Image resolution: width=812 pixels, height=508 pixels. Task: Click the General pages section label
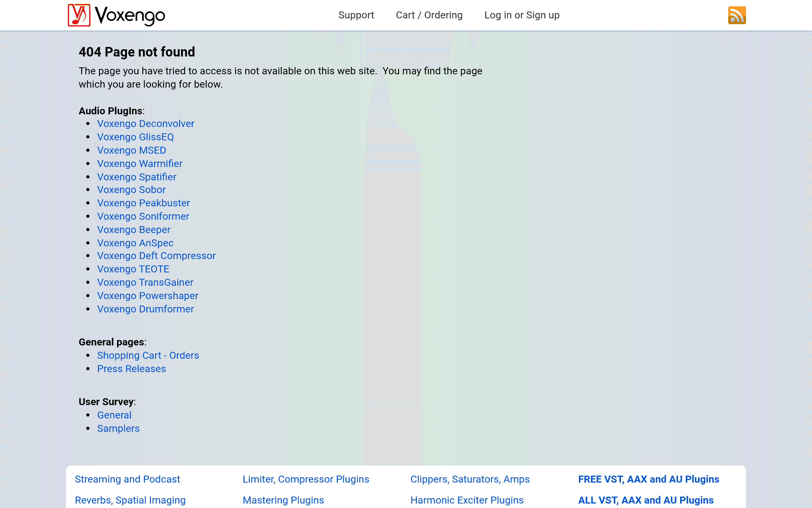[x=113, y=342]
